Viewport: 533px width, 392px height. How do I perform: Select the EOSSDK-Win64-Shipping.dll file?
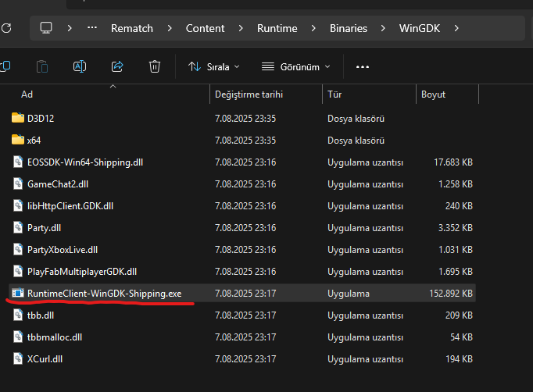tap(85, 162)
